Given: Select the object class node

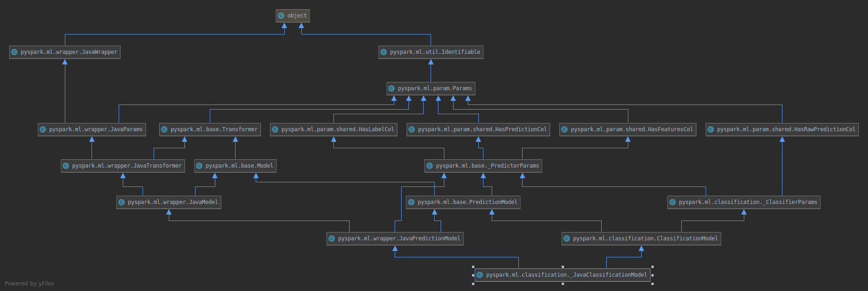Looking at the screenshot, I should coord(293,16).
